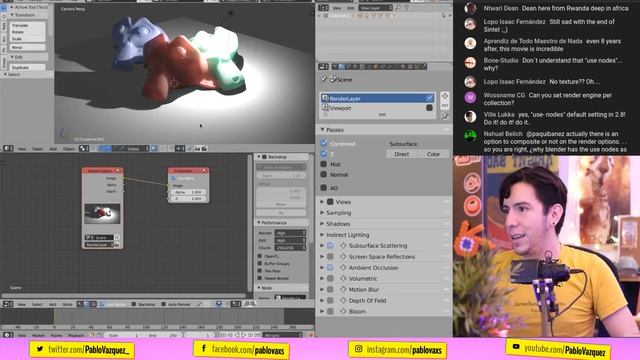The image size is (640, 360).
Task: Toggle the Z pass checkbox
Action: (x=324, y=154)
